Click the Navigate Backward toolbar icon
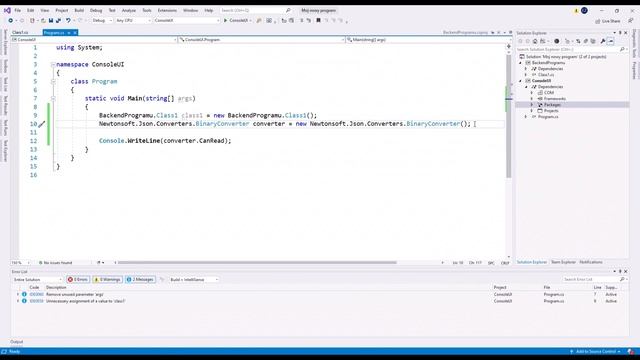This screenshot has width=640, height=360. 11,20
